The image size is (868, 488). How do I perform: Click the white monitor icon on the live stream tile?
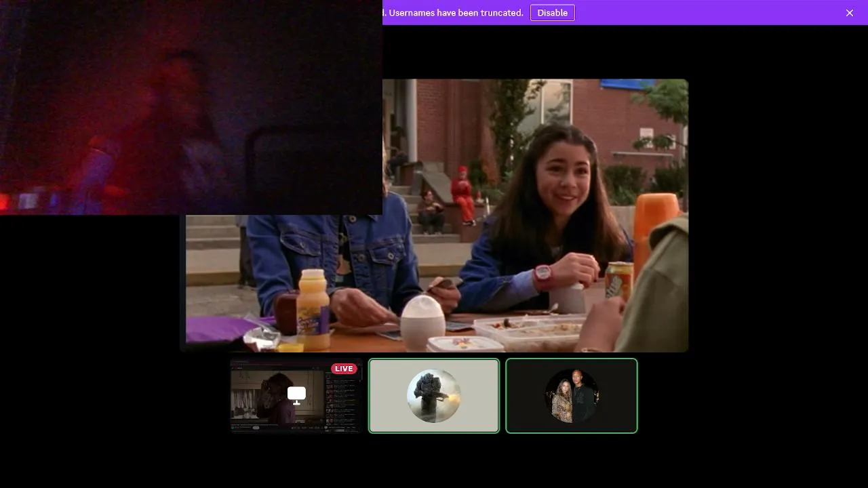[296, 395]
